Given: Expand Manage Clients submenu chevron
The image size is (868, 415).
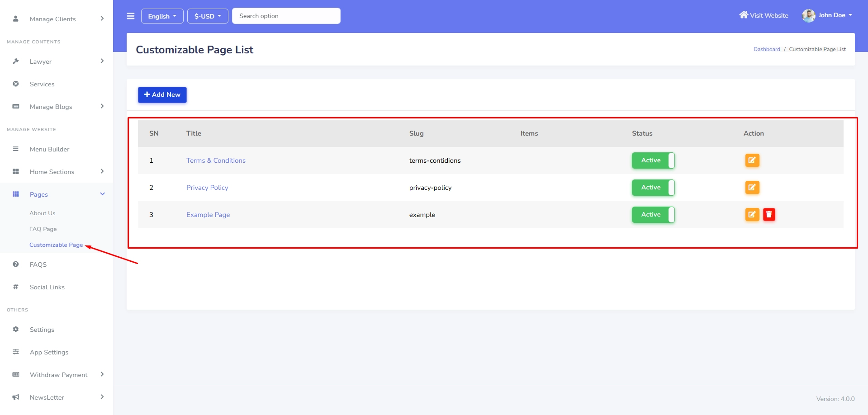Looking at the screenshot, I should pyautogui.click(x=102, y=19).
